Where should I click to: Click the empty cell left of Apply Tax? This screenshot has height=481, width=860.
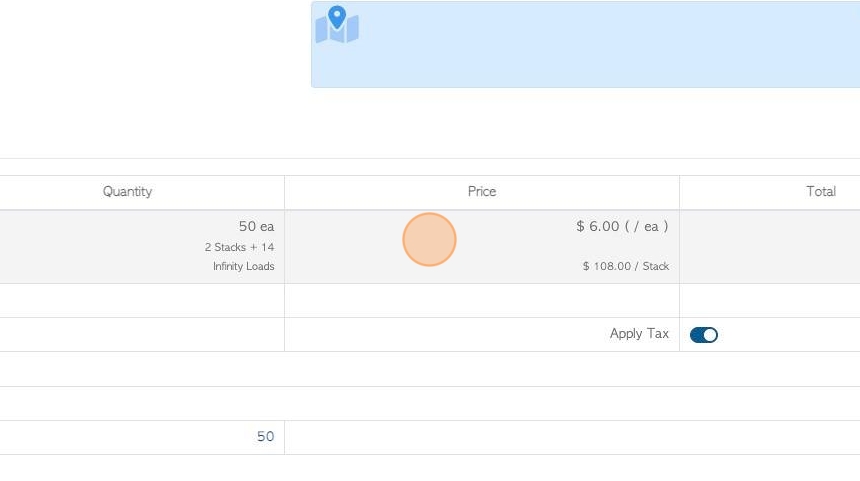[140, 335]
